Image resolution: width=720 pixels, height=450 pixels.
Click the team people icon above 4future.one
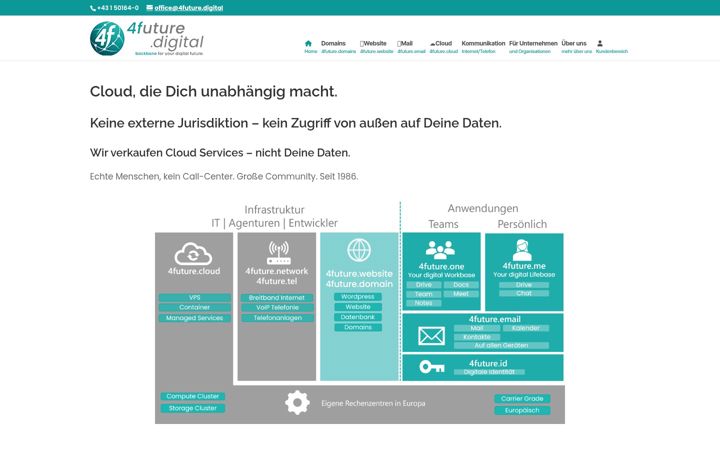pyautogui.click(x=440, y=250)
